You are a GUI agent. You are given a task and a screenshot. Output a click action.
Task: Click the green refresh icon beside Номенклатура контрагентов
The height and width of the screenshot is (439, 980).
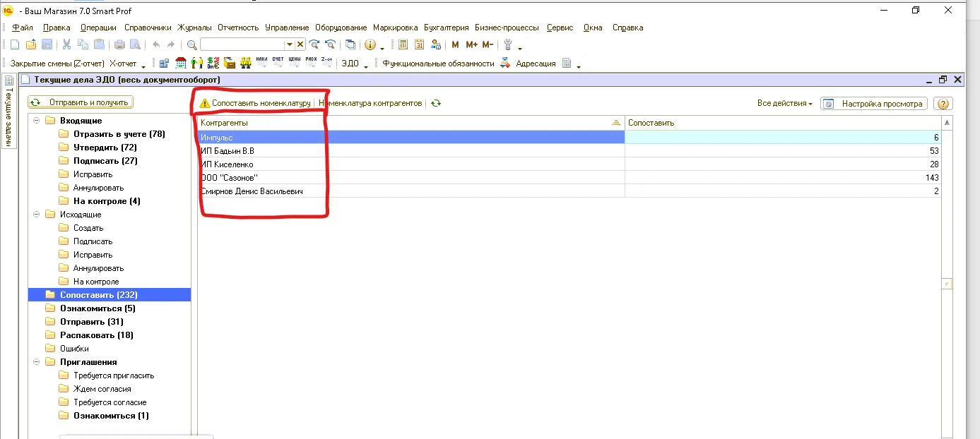[436, 103]
